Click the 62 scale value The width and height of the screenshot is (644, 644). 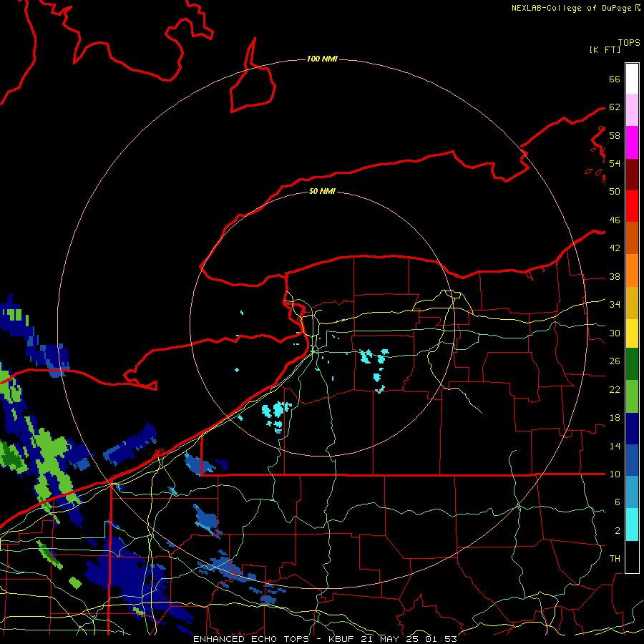615,107
